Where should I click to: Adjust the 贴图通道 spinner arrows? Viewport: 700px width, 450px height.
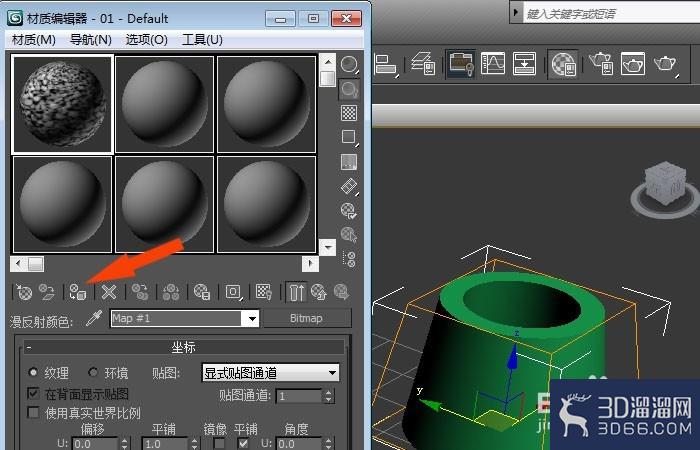coord(329,396)
